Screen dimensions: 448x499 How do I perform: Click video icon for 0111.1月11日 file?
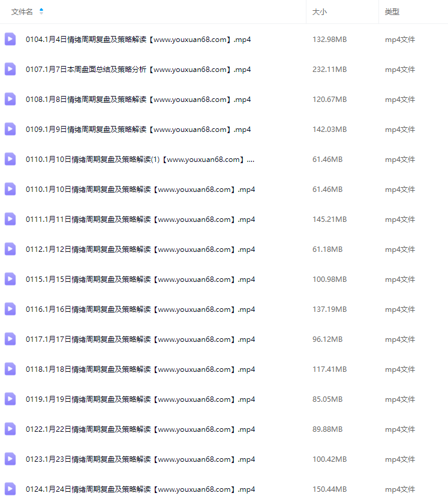10,219
